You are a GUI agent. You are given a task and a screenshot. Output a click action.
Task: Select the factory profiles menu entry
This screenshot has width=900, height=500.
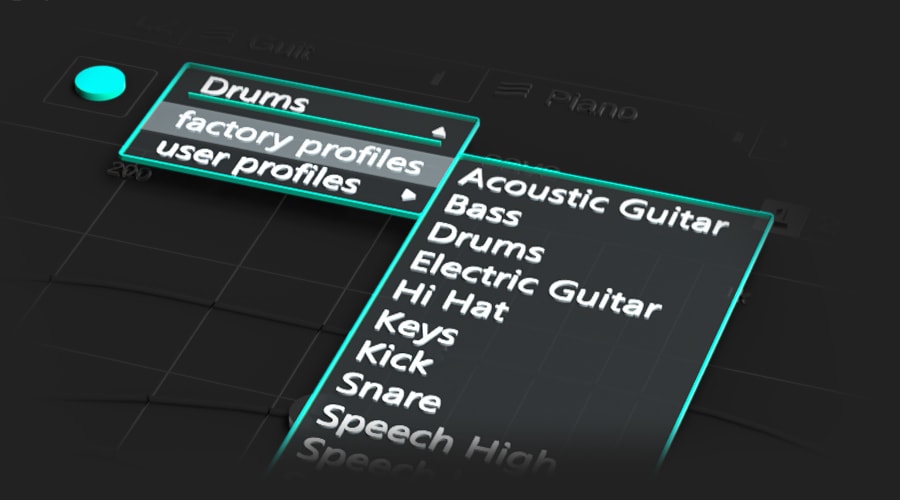298,143
